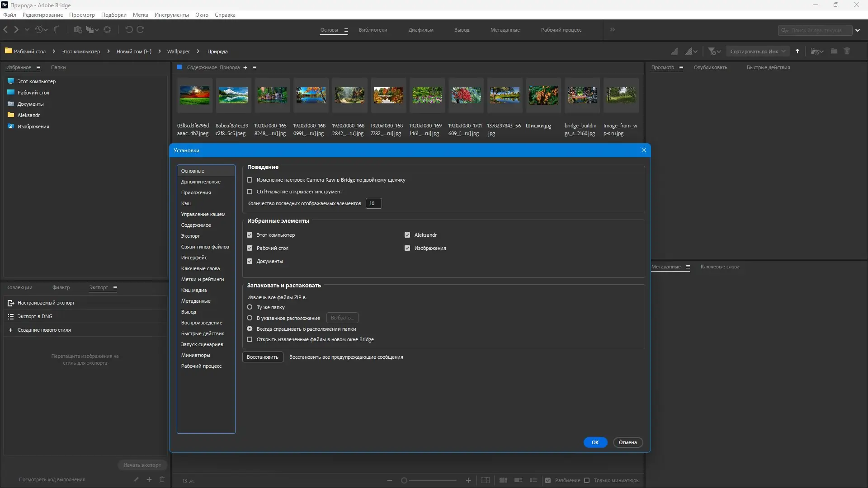
Task: Toggle ascending sort order arrow
Action: pyautogui.click(x=797, y=52)
